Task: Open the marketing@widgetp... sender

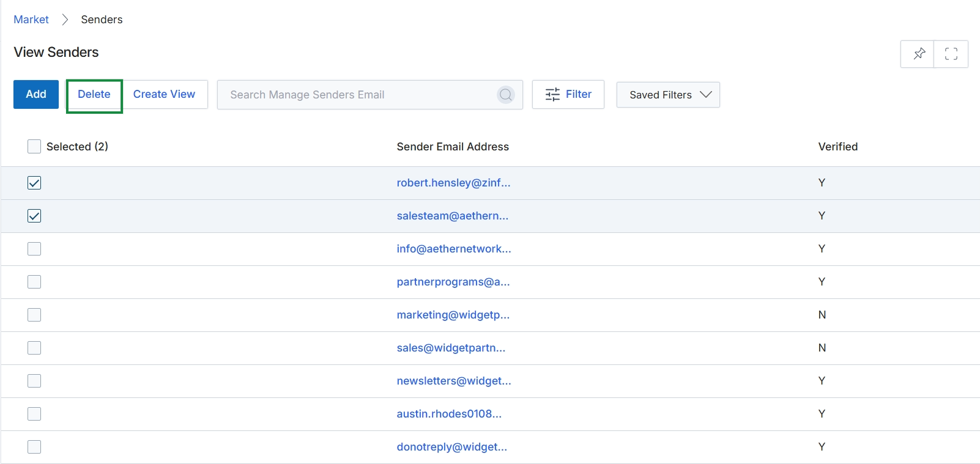Action: pyautogui.click(x=453, y=315)
